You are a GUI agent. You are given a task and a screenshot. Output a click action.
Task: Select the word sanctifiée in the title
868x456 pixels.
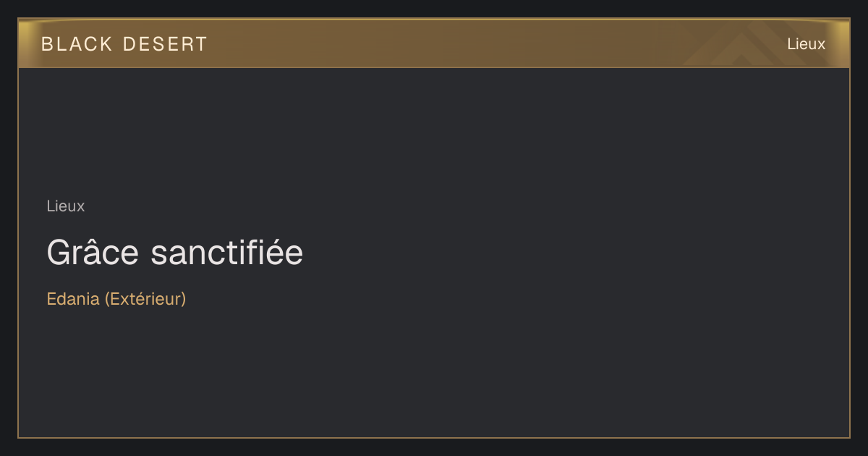click(227, 253)
